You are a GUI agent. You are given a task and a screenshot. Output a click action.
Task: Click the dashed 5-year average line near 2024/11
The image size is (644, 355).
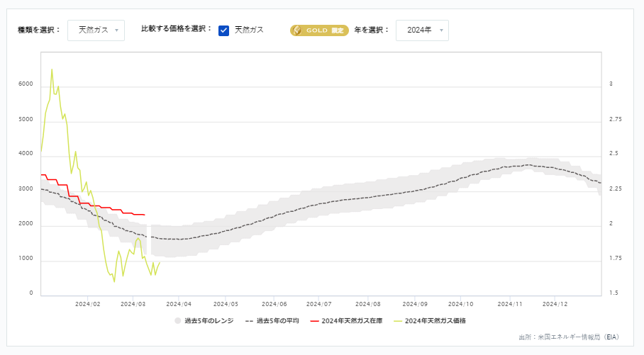tap(510, 167)
